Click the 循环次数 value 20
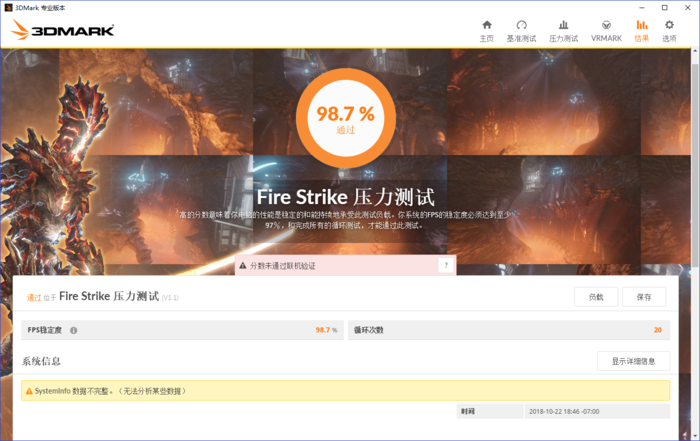The width and height of the screenshot is (700, 441). click(x=658, y=330)
